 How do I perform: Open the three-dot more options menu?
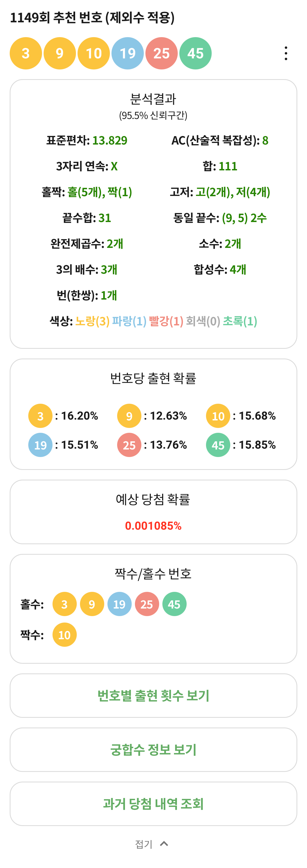(x=286, y=53)
